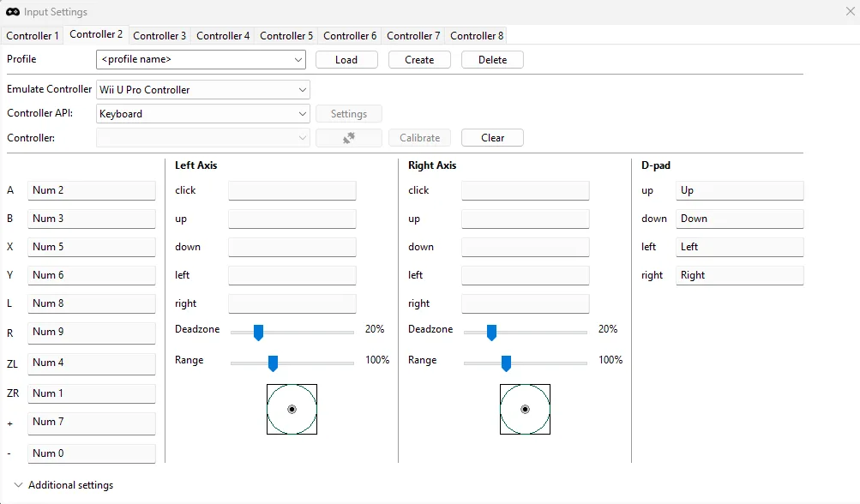Expand the Additional settings section
The height and width of the screenshot is (504, 860).
point(64,485)
